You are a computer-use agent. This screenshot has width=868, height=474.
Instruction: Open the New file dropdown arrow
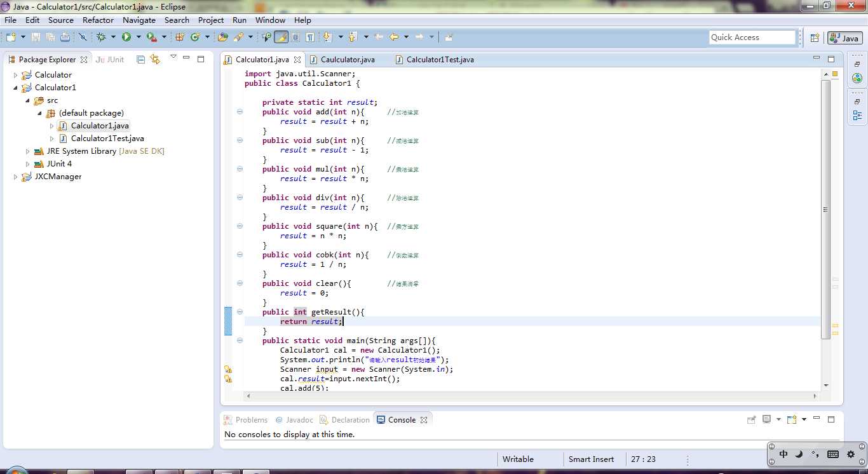click(x=22, y=37)
